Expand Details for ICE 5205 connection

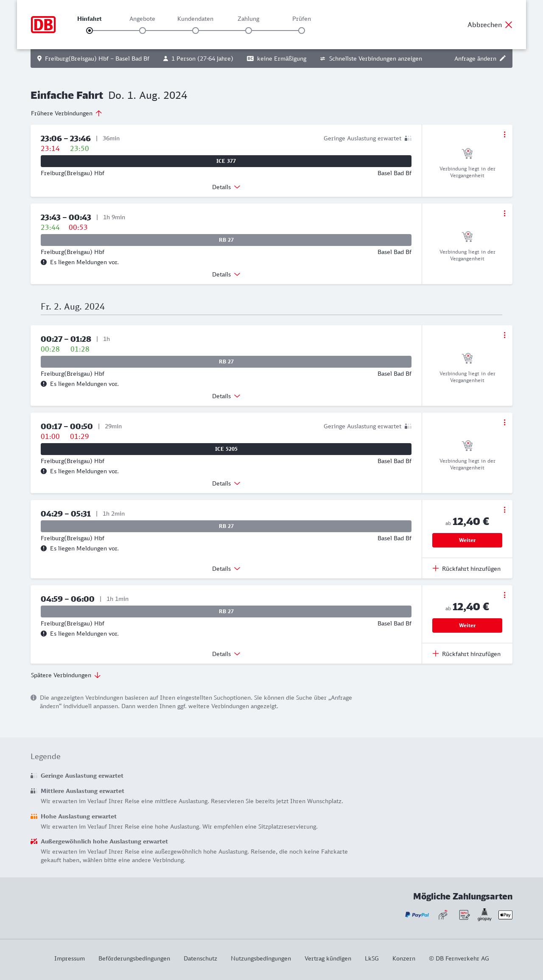(226, 483)
